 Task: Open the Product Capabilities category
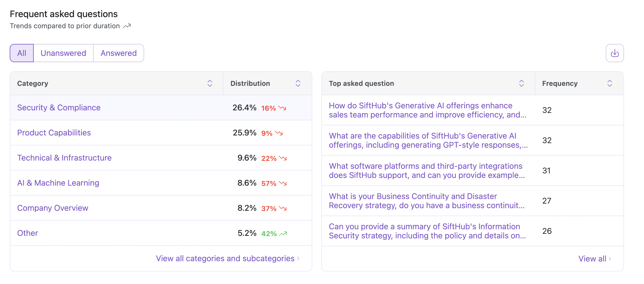(54, 133)
